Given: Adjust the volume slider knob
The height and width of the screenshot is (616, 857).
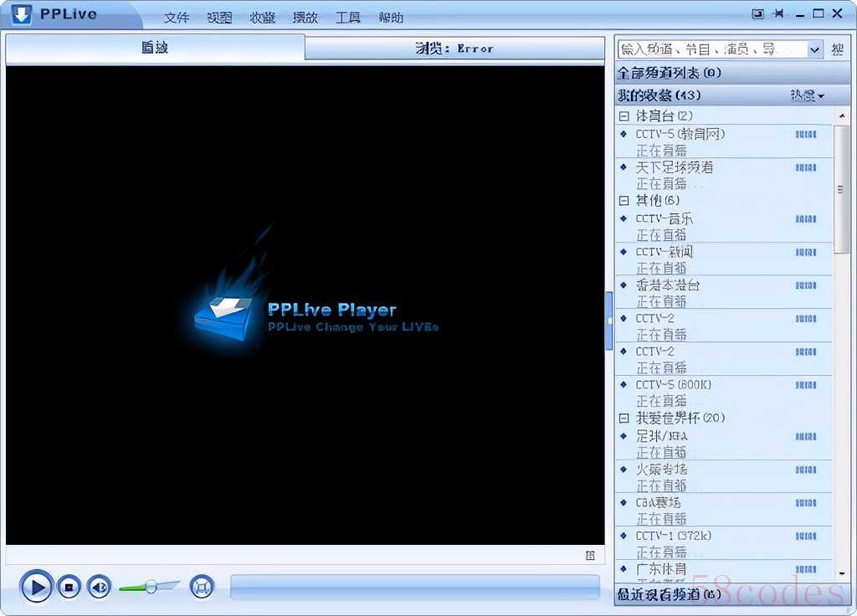Looking at the screenshot, I should coord(151,587).
